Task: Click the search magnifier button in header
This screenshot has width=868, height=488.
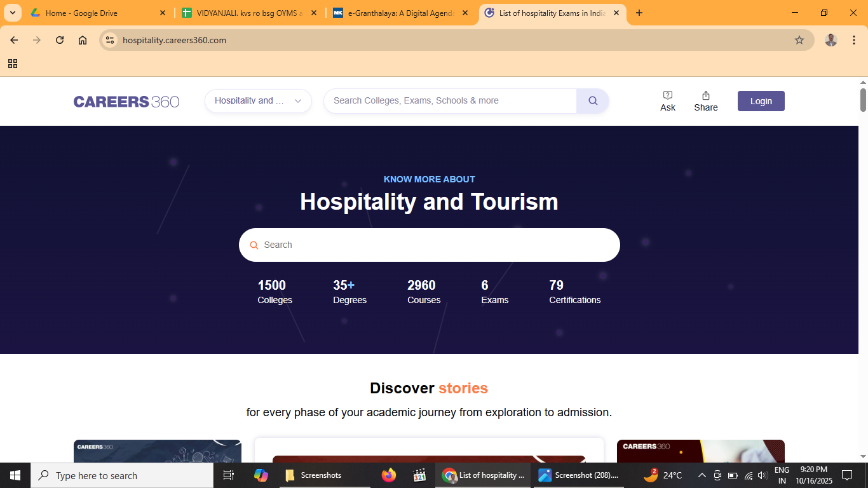Action: pos(592,101)
